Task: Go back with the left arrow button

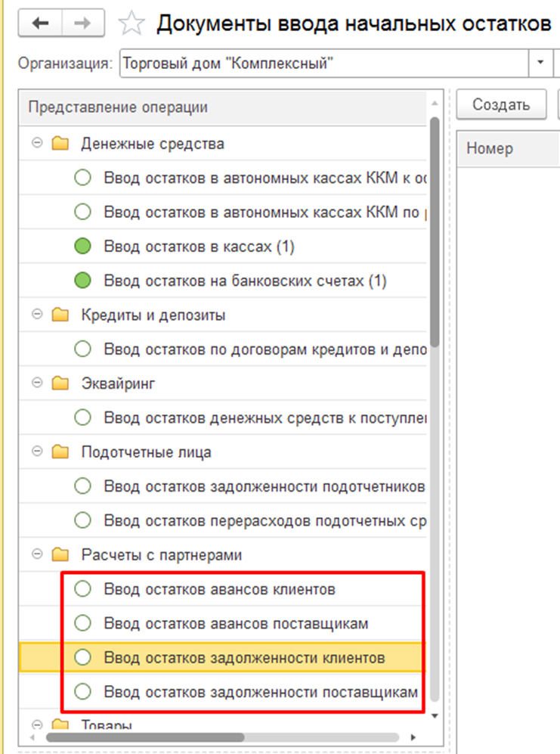Action: tap(40, 23)
